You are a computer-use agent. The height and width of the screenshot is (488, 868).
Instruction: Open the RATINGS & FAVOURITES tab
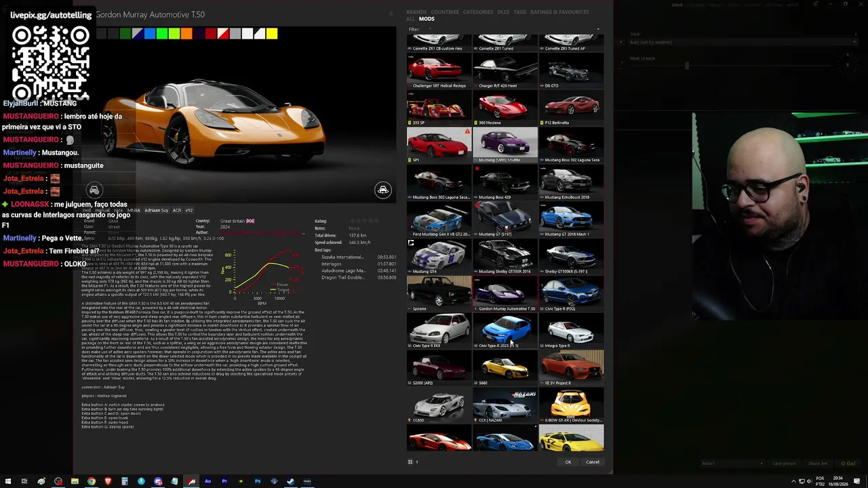(559, 12)
